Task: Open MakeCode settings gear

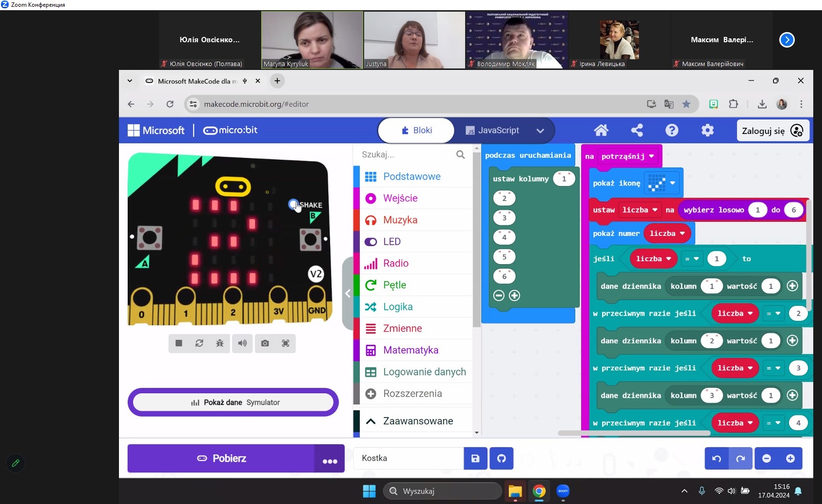Action: [x=707, y=130]
